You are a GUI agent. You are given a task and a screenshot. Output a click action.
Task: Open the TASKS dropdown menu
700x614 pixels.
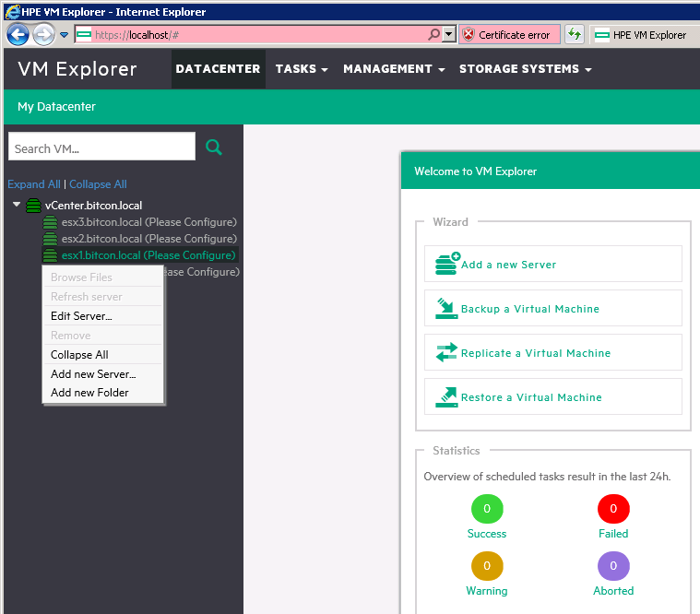click(302, 69)
